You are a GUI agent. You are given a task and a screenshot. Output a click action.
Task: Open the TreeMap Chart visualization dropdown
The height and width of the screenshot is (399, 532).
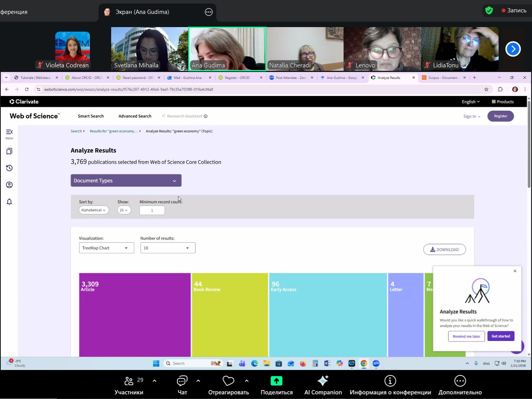click(x=106, y=248)
